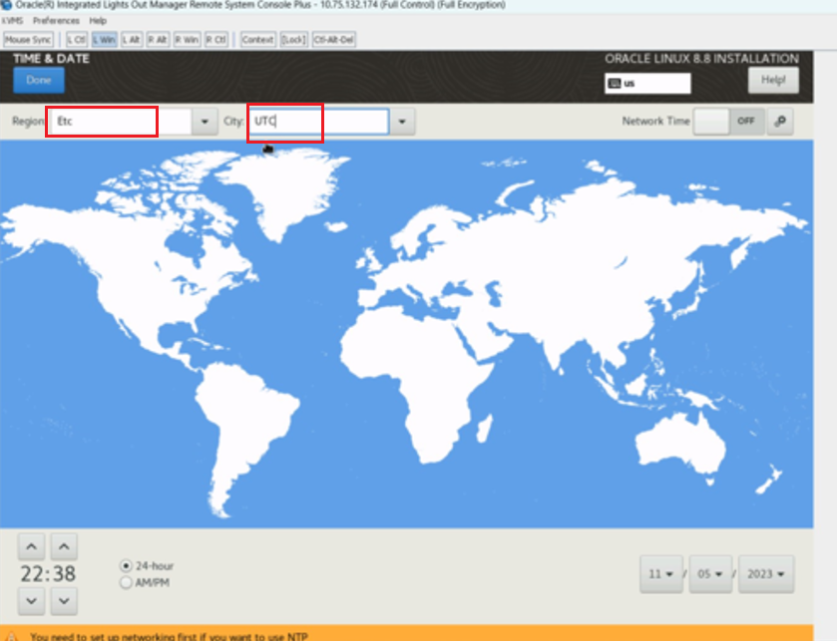
Task: Expand the City dropdown arrow
Action: point(402,122)
